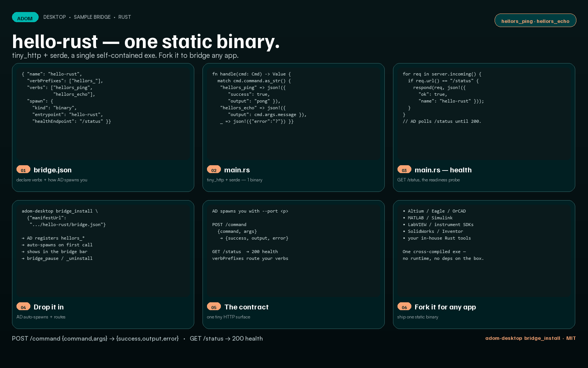Click the ADOM badge
The image size is (588, 368).
(25, 17)
